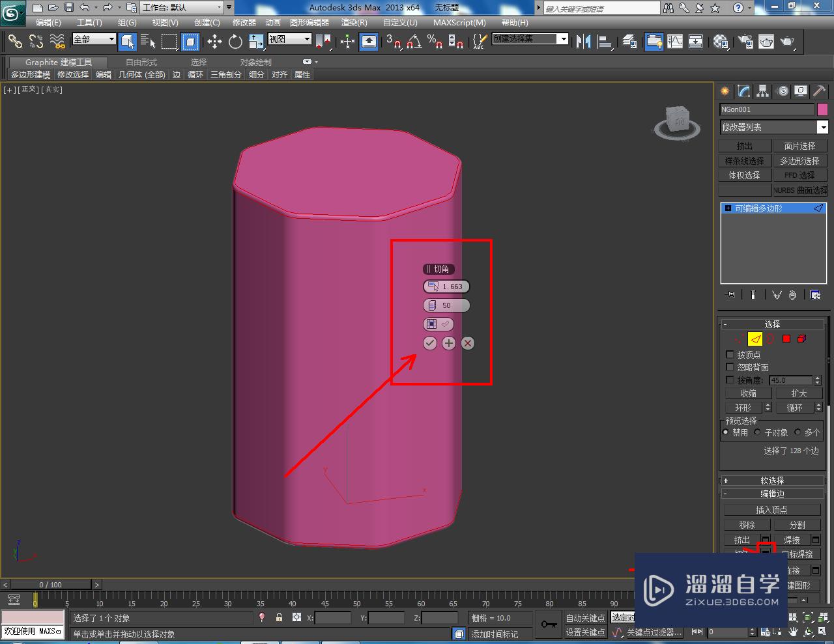Click the 分割 split button
The height and width of the screenshot is (644, 834).
tap(797, 525)
